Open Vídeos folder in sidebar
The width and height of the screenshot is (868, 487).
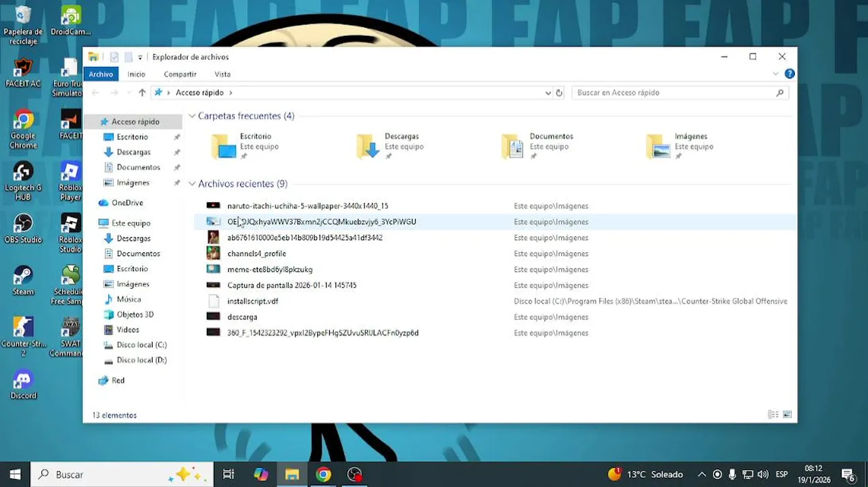128,330
